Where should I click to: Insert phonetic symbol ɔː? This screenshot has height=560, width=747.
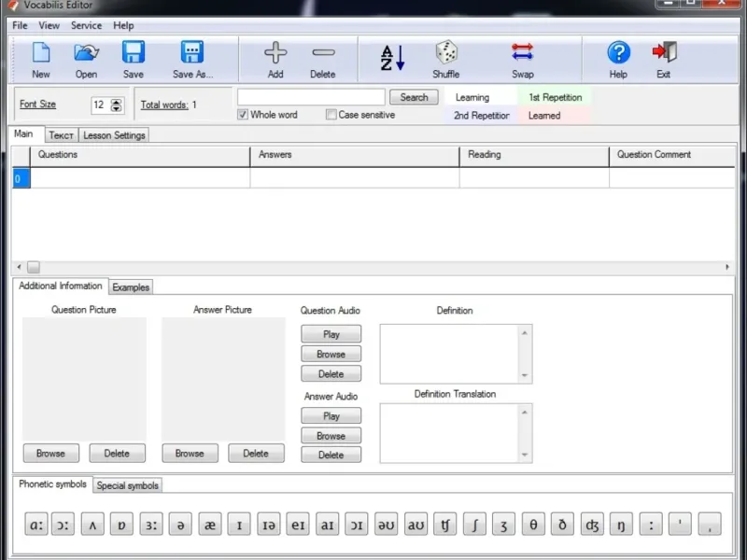pos(63,525)
